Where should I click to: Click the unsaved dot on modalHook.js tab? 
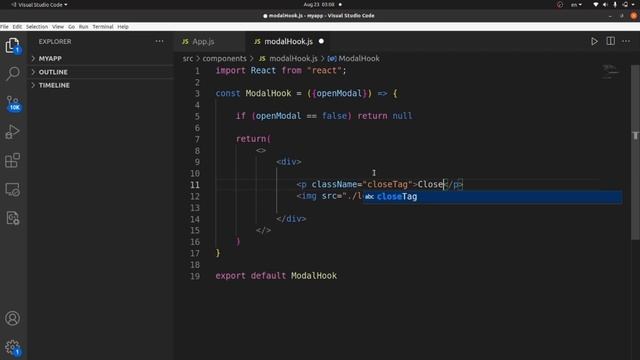(x=321, y=41)
